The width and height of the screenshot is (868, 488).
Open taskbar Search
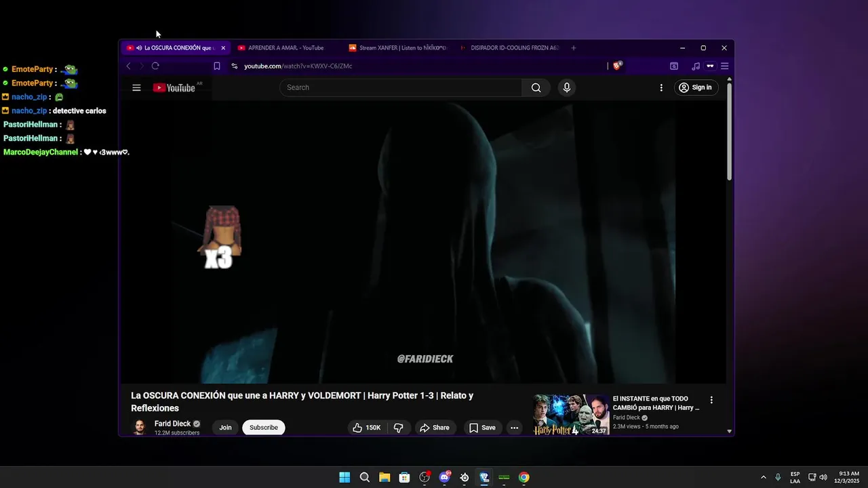[365, 477]
